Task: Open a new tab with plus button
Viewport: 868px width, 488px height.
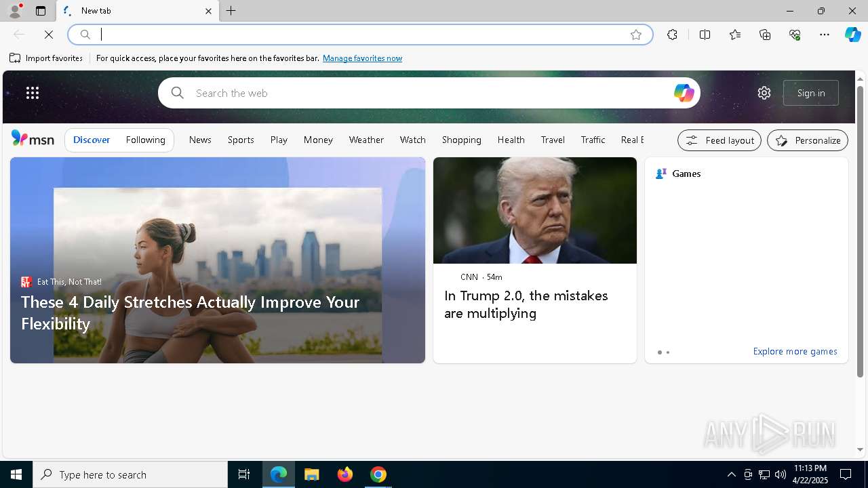Action: pos(231,11)
